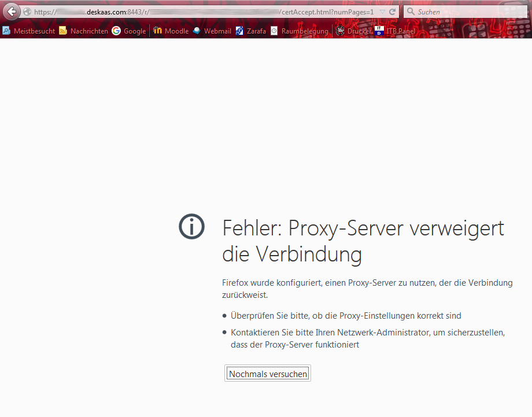Click the Google logo favicon
The height and width of the screenshot is (417, 532).
117,31
